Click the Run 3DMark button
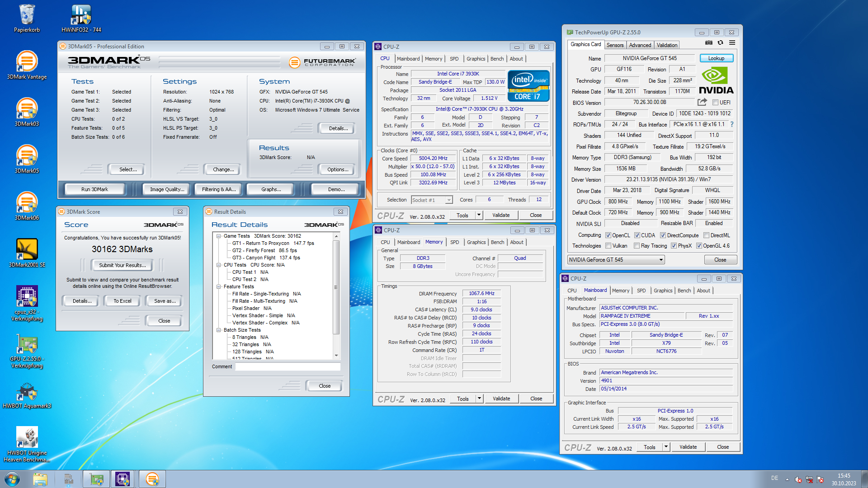Viewport: 868px width, 488px height. pyautogui.click(x=94, y=189)
